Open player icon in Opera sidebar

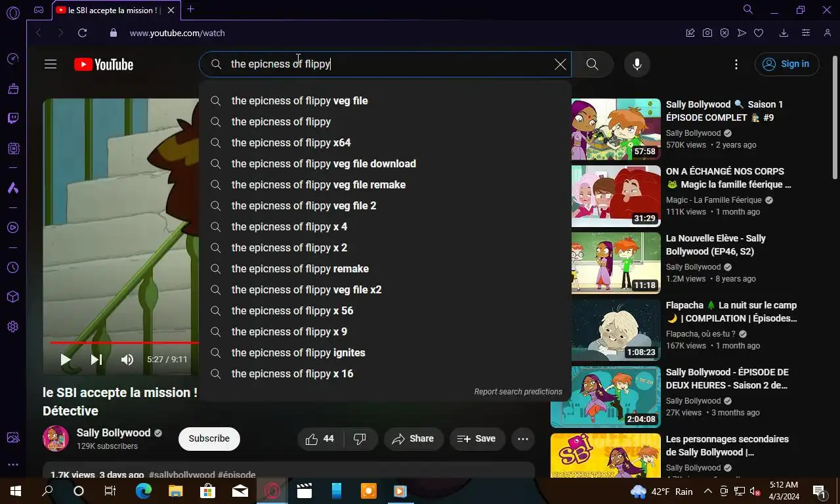pos(13,228)
